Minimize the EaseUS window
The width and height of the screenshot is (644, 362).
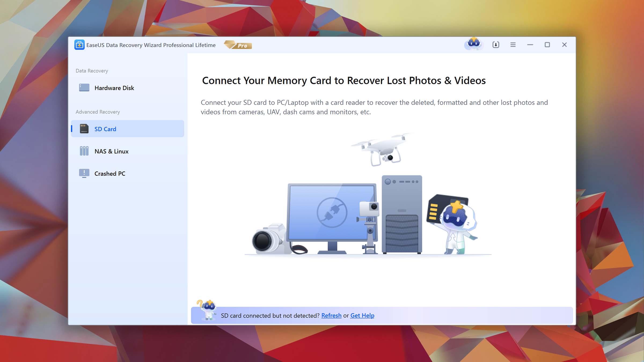[x=530, y=45]
